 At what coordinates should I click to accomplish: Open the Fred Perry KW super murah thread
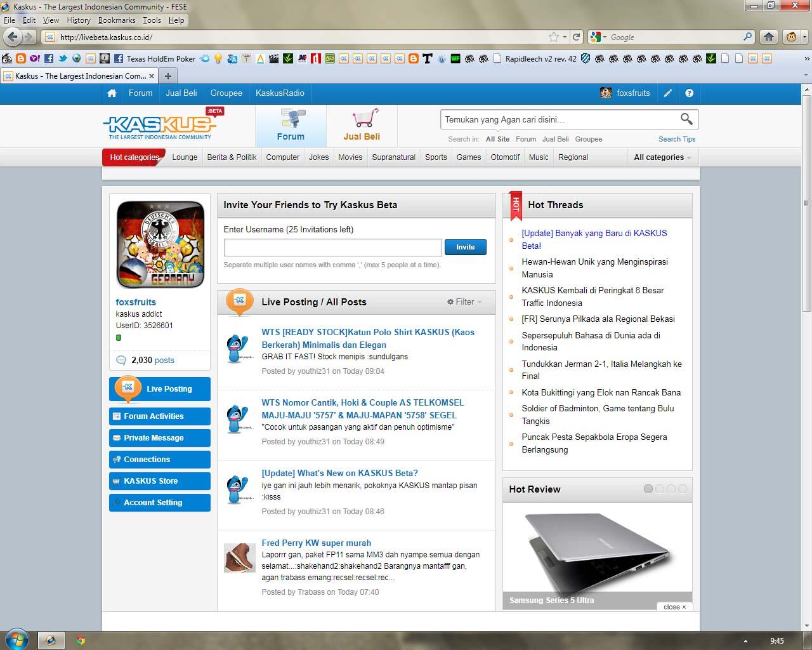pyautogui.click(x=316, y=543)
